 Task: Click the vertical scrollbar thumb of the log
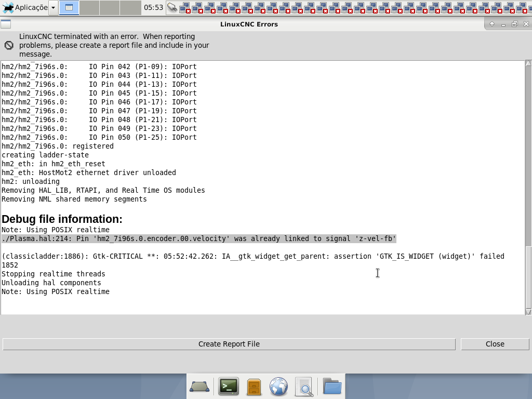[528, 277]
